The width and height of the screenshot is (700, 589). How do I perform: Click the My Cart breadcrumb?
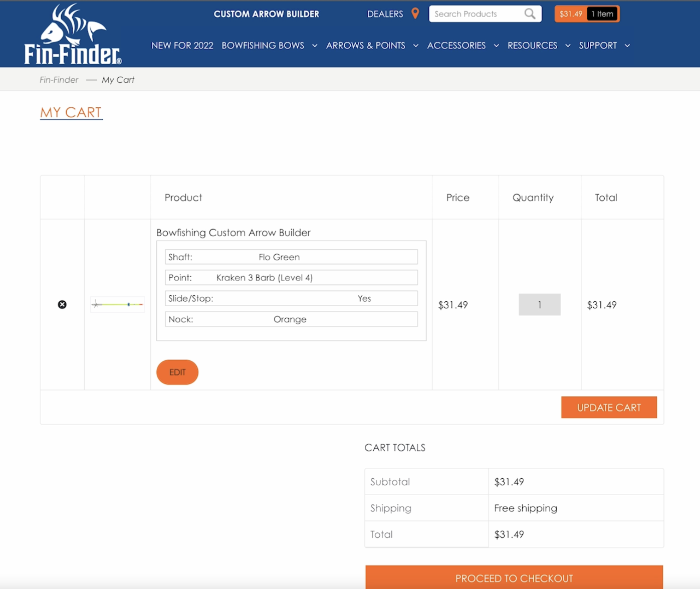click(x=118, y=80)
